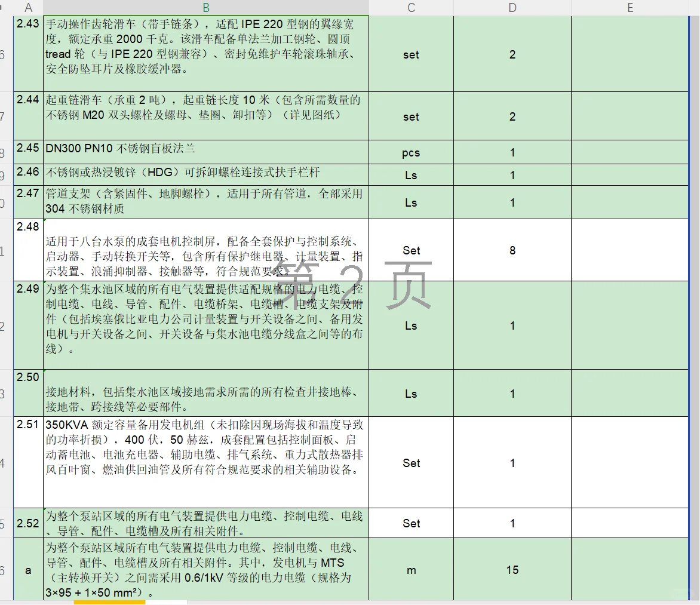The height and width of the screenshot is (605, 700).
Task: Select column header C
Action: [x=411, y=8]
